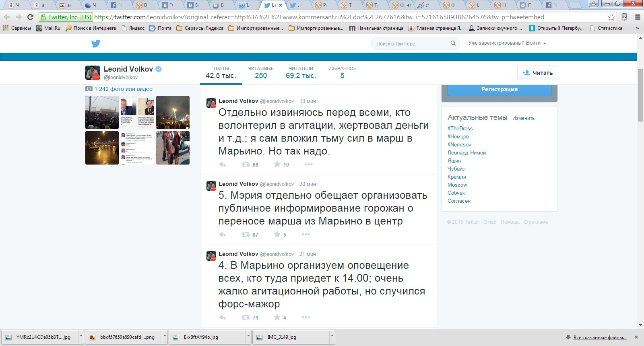Click the extension shield icon near address bar
Image resolution: width=644 pixels, height=346 pixels.
tap(624, 17)
